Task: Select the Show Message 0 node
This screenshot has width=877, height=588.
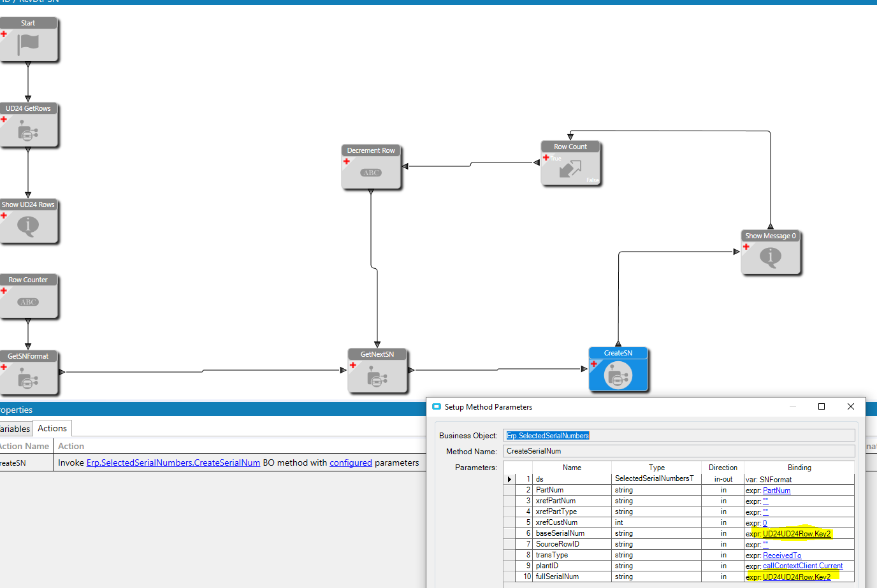Action: (x=771, y=252)
